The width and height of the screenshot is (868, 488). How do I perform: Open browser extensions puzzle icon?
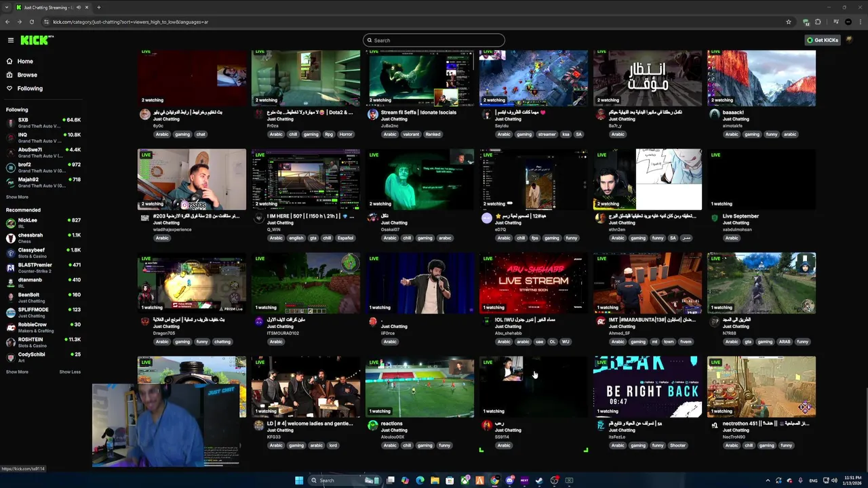coord(818,22)
